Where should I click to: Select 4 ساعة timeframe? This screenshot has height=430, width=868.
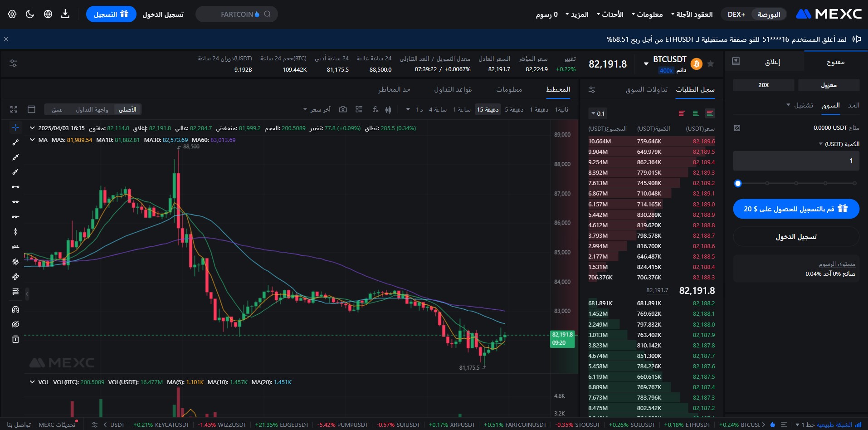tap(438, 109)
